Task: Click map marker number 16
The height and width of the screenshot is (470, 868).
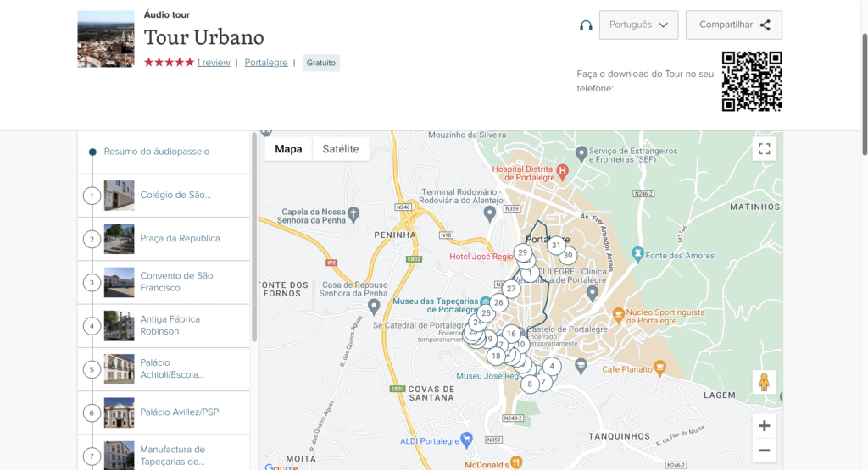Action: (x=511, y=334)
